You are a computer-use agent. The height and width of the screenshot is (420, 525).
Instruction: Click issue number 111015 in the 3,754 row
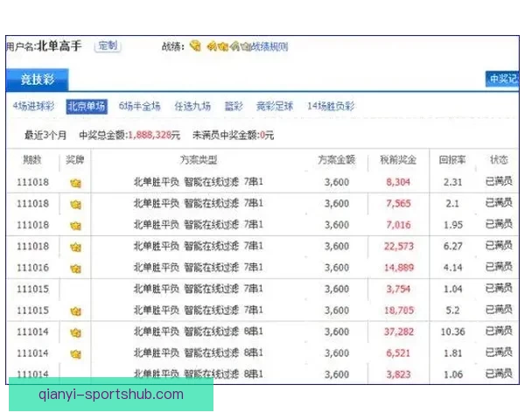click(32, 289)
